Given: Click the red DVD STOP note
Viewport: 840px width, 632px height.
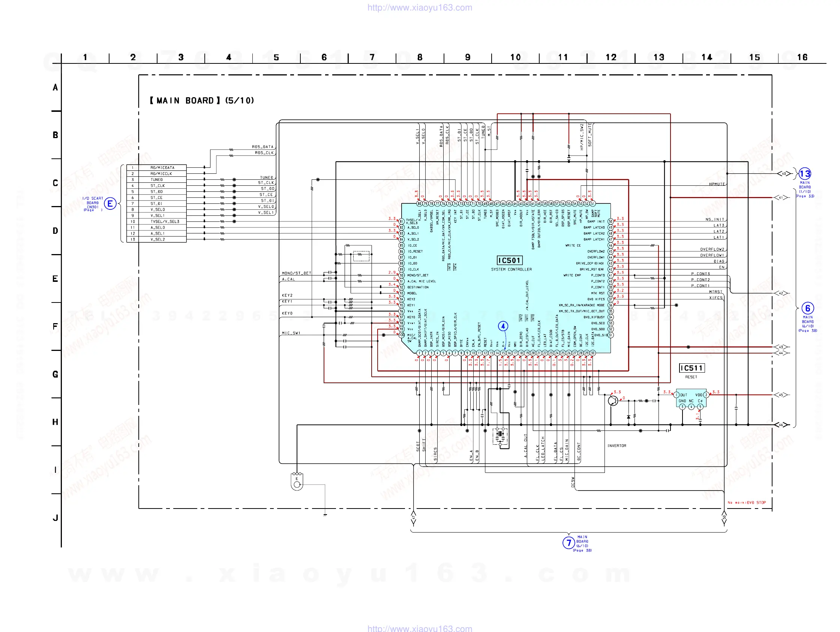Looking at the screenshot, I should (747, 503).
